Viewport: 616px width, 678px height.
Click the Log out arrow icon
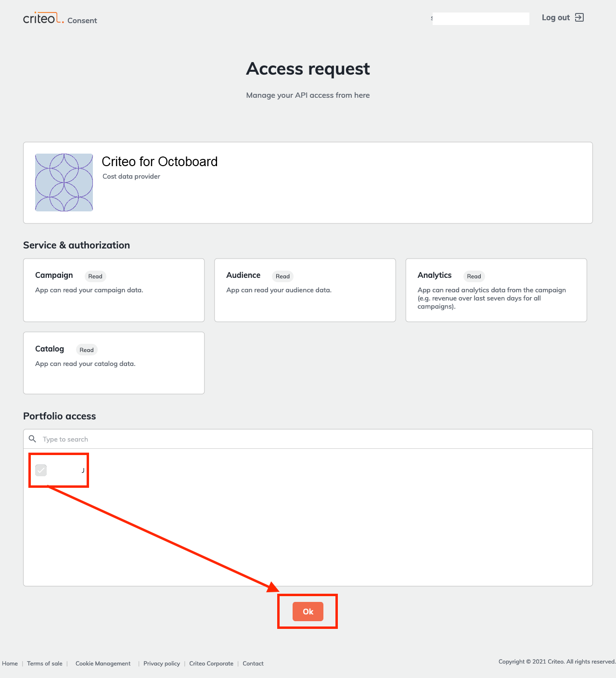[x=579, y=17]
